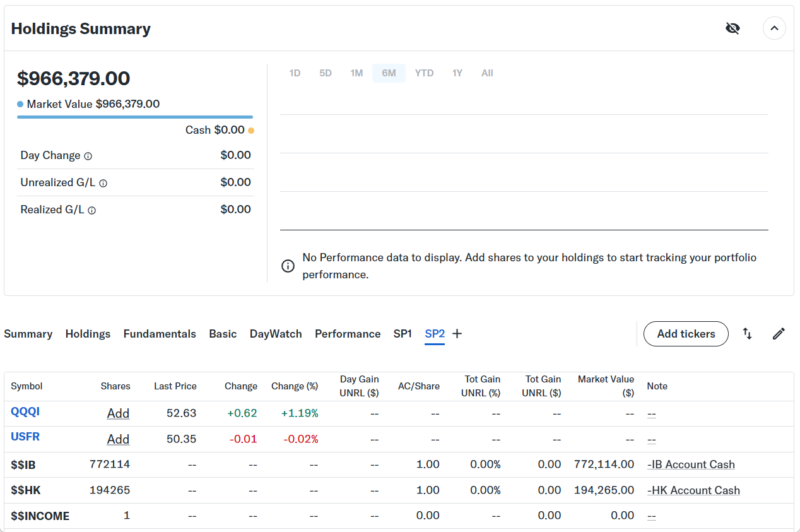Open the sort order arrows icon
This screenshot has width=800, height=532.
747,334
